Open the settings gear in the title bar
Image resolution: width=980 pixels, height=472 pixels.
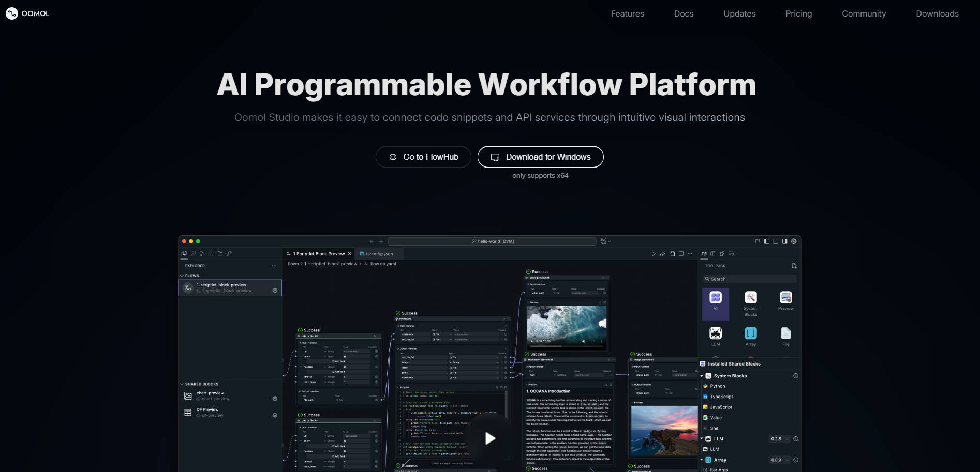tap(794, 241)
